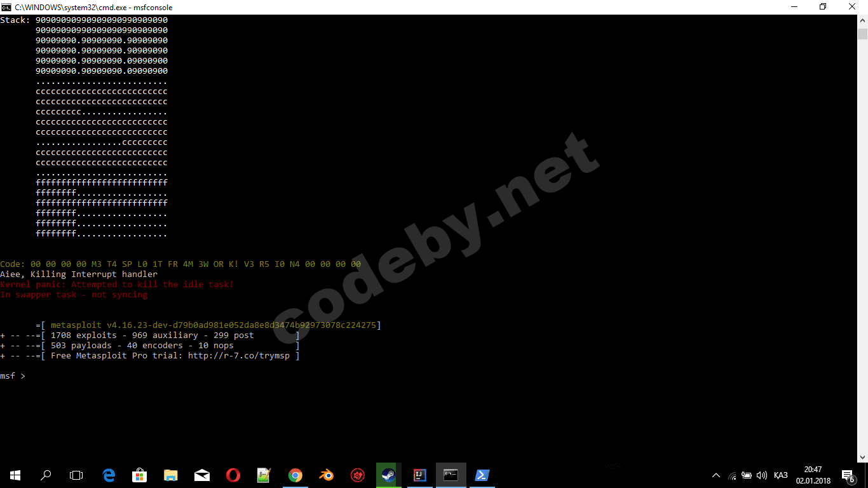Change the KAZ input language
The height and width of the screenshot is (488, 868).
pyautogui.click(x=781, y=475)
